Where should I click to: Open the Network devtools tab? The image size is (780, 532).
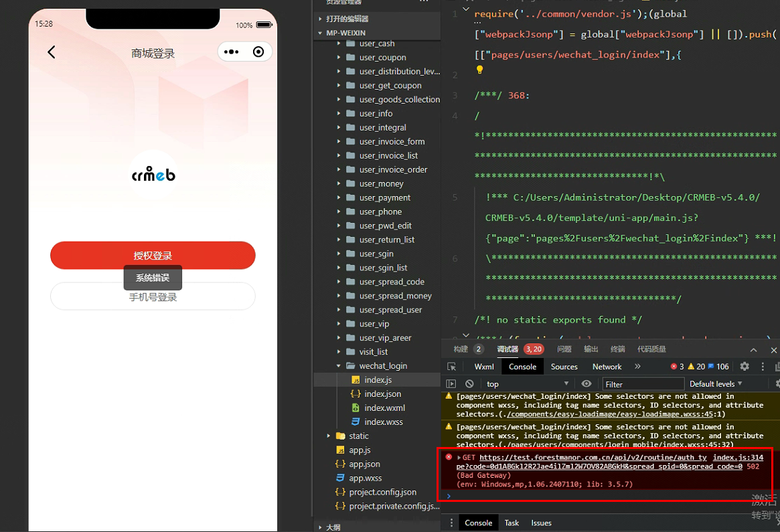tap(607, 367)
